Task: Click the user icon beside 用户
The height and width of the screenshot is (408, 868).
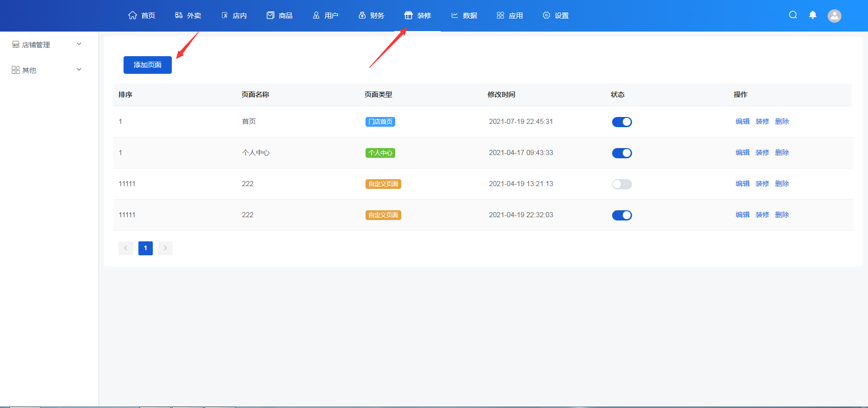Action: [316, 15]
